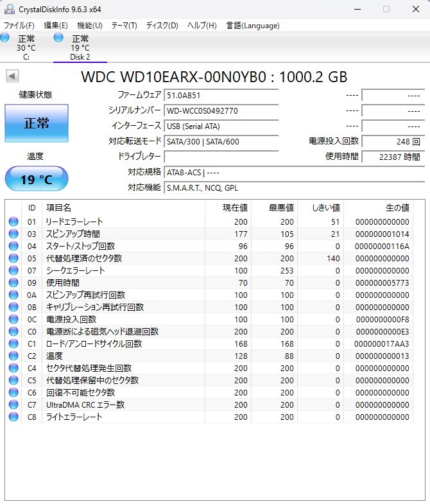This screenshot has height=504, width=430.
Task: Click status orb of row 03 スピンアップ時間
Action: point(13,234)
